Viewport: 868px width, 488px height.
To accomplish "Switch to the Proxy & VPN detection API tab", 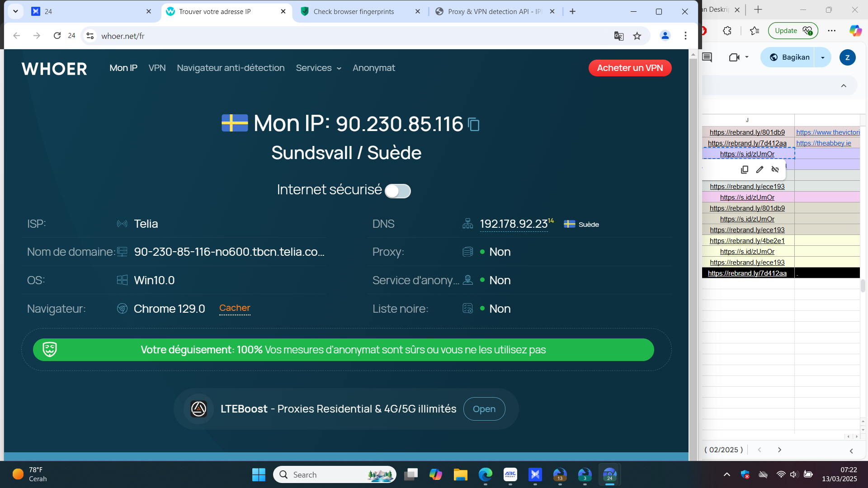I will coord(495,12).
